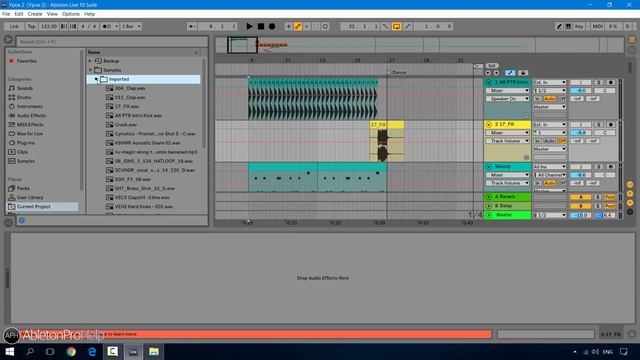Open the quantization 1 Bar menu
The width and height of the screenshot is (640, 360).
(131, 26)
